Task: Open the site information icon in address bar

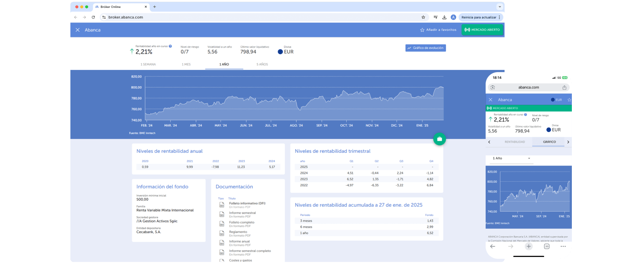Action: coord(104,17)
